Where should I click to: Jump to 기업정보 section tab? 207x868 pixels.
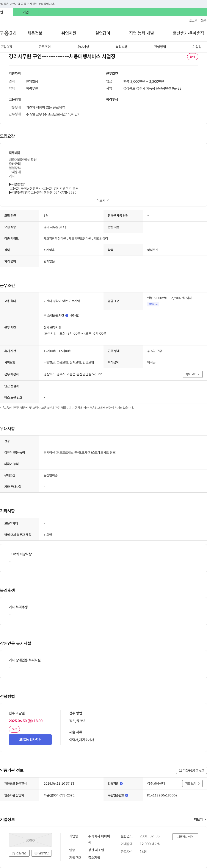(198, 47)
